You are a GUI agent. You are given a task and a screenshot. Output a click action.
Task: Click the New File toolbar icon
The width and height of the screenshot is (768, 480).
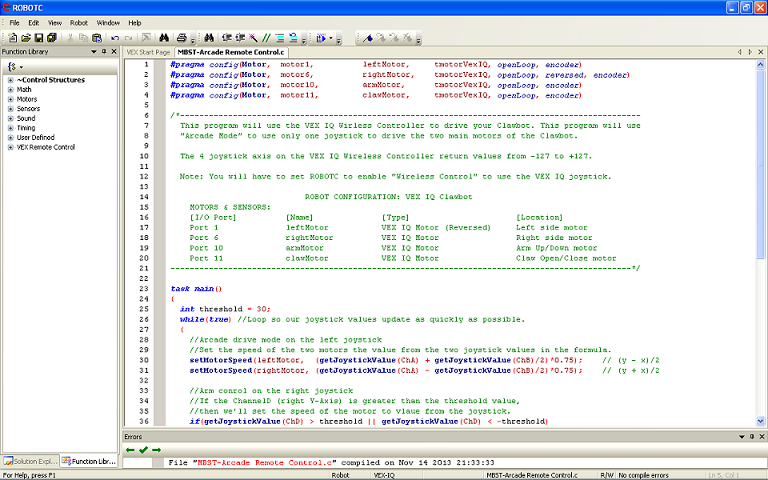tap(12, 38)
